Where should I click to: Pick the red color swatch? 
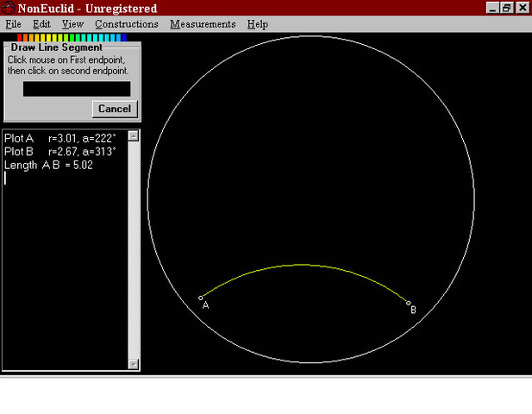tap(20, 37)
